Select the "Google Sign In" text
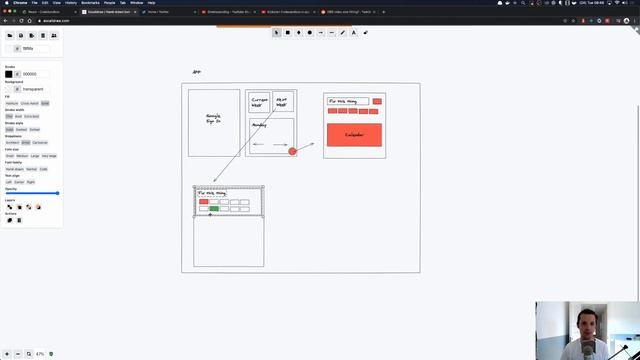Viewport: 640px width, 360px height. click(x=213, y=119)
